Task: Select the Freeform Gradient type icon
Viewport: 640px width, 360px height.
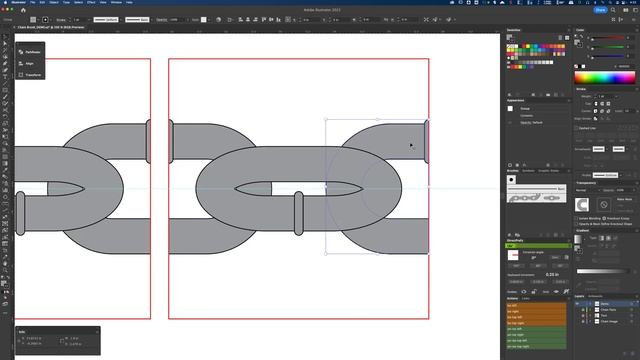Action: pos(615,238)
